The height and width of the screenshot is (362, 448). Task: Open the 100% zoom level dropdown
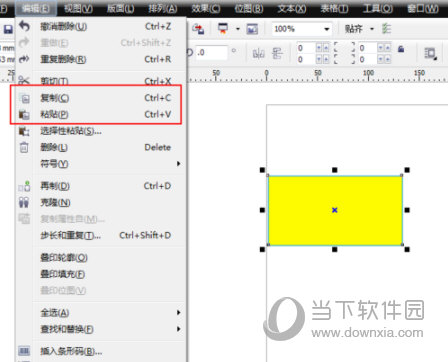tap(327, 29)
